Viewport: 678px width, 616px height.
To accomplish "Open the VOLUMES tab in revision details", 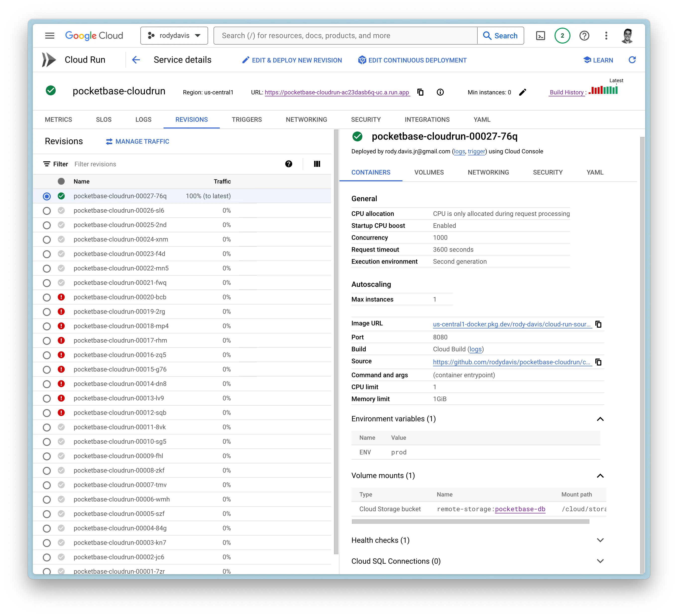I will (429, 172).
